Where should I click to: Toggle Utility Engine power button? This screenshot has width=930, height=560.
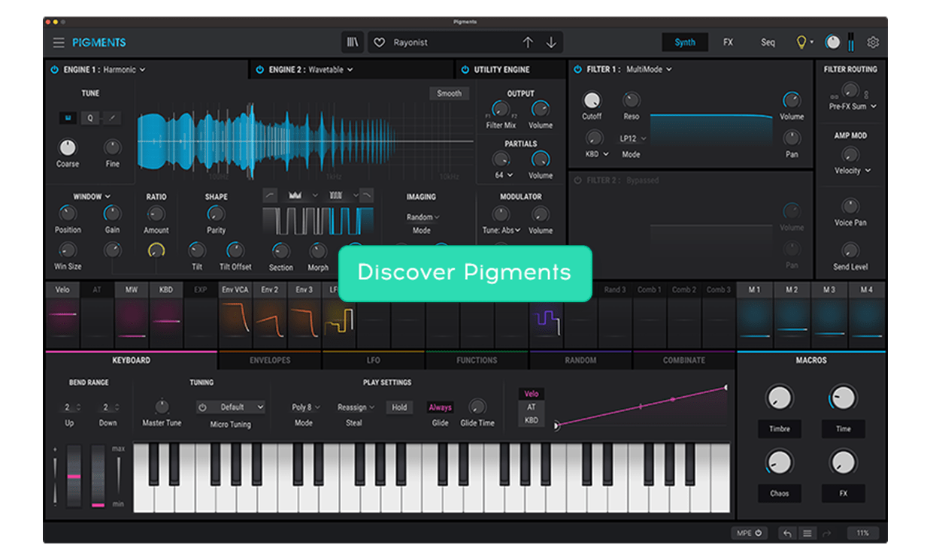pos(465,70)
